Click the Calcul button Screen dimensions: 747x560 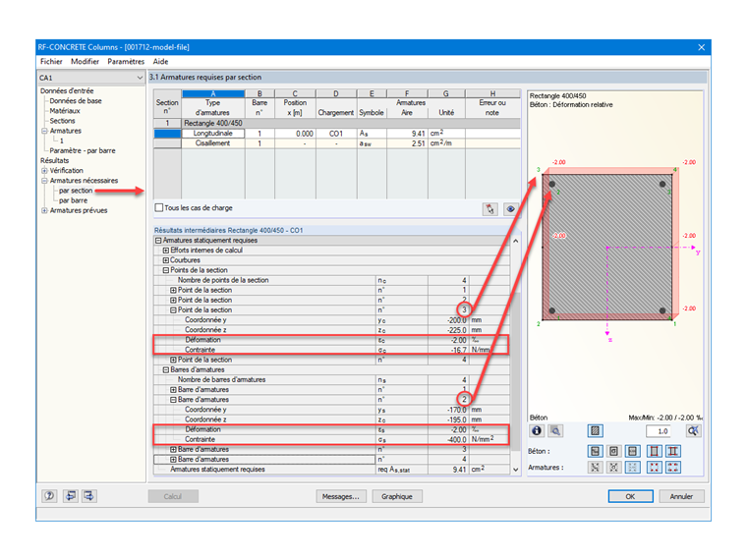point(173,496)
